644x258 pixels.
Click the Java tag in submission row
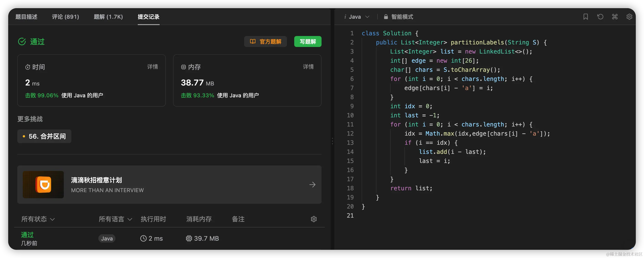[x=107, y=238]
